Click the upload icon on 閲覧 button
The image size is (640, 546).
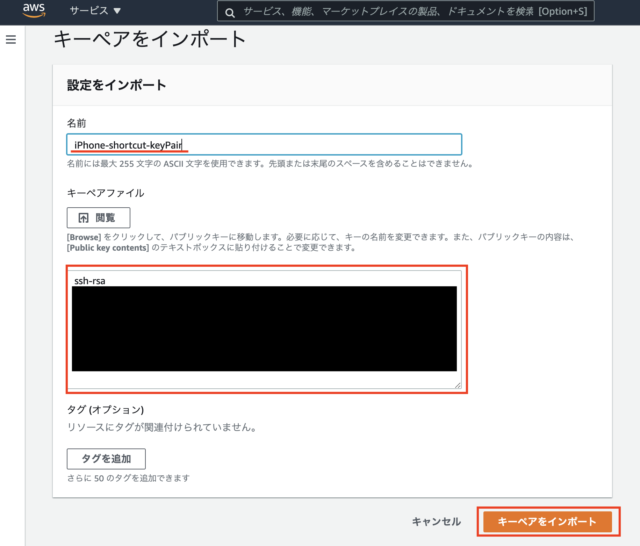(83, 218)
